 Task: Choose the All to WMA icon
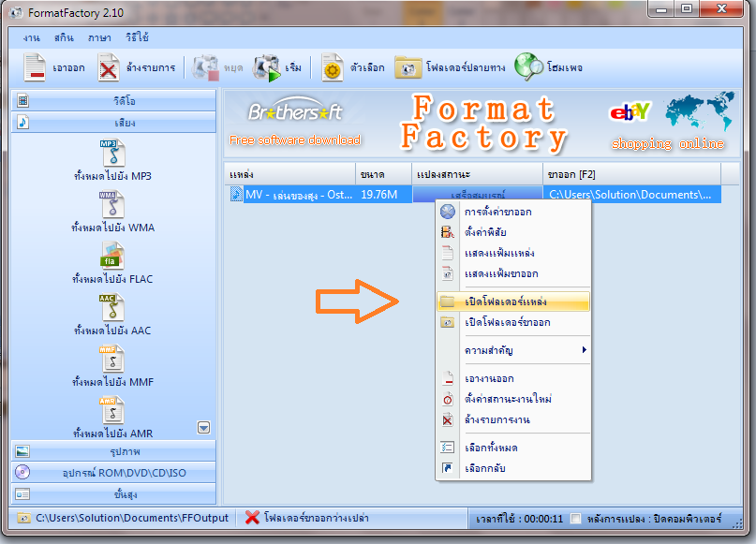(x=112, y=204)
